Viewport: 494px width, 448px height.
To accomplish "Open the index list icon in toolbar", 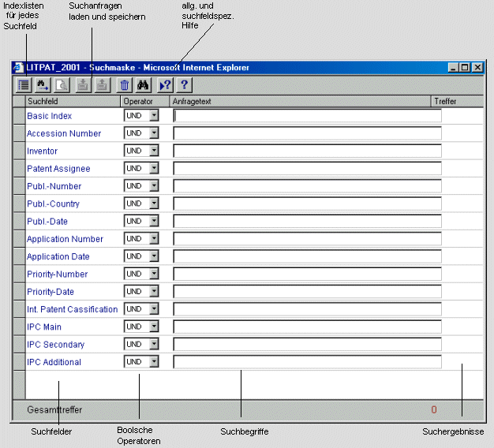I will click(x=24, y=85).
